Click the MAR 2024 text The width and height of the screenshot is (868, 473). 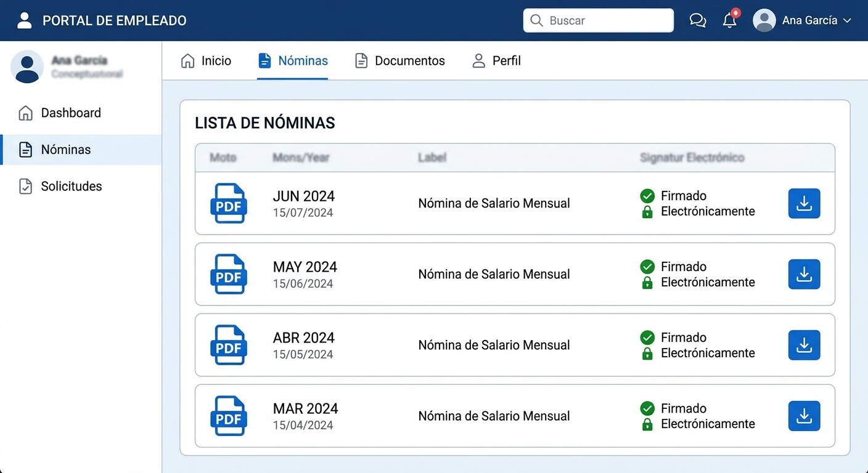(306, 409)
